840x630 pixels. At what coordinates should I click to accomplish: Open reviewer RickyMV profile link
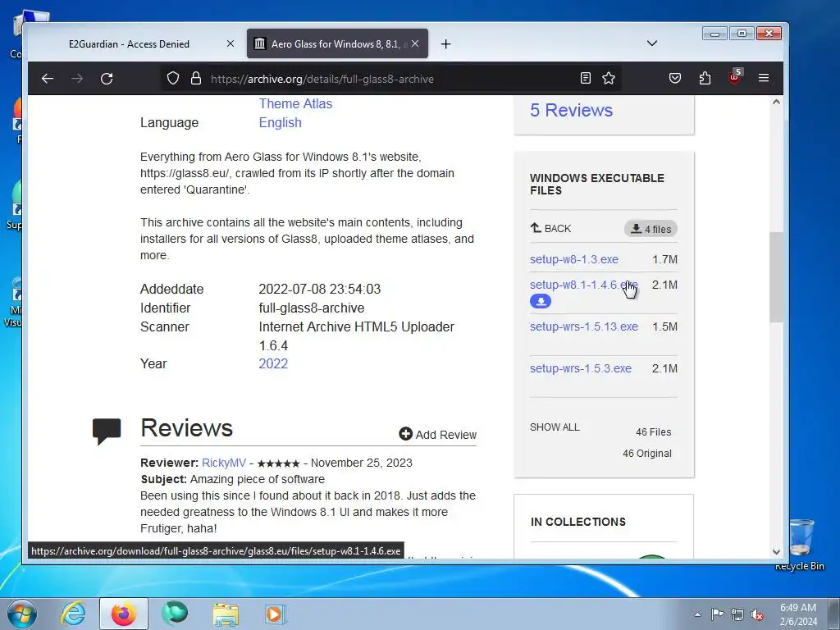click(x=224, y=463)
